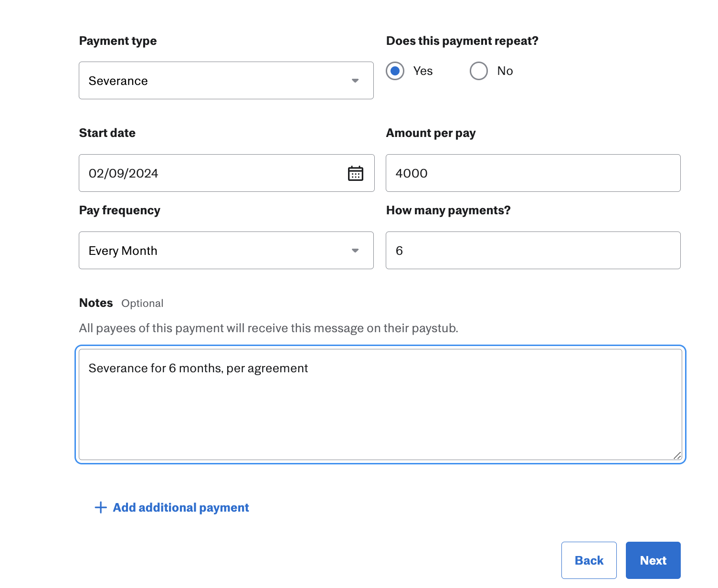718x588 pixels.
Task: Click the Payment type label
Action: click(x=118, y=41)
